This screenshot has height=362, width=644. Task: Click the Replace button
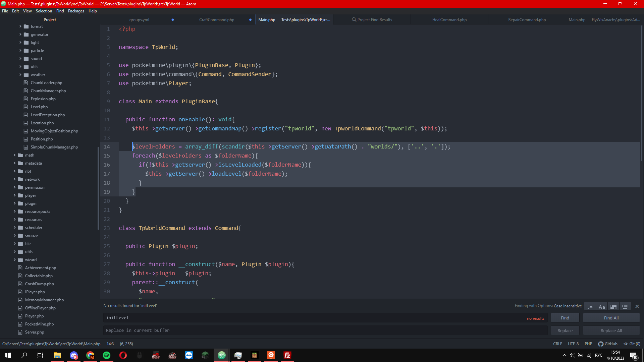[565, 330]
